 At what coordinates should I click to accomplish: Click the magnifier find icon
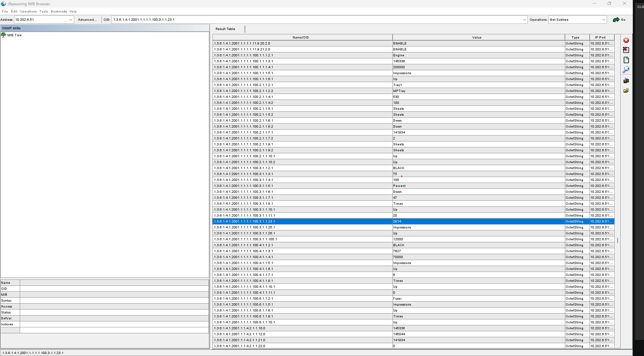pyautogui.click(x=626, y=70)
